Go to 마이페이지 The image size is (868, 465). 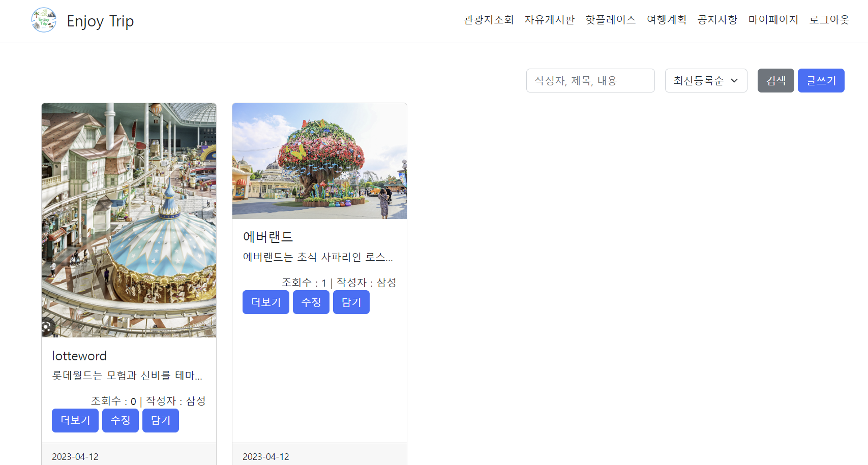coord(773,20)
